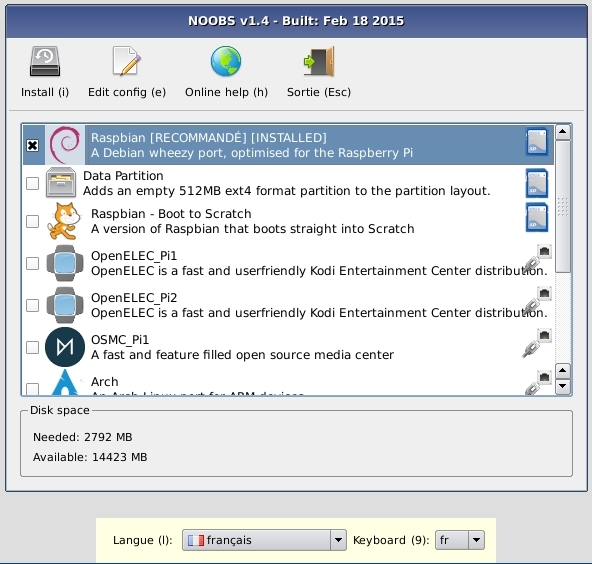
Task: Tick the OSMC_Pi1 checkbox
Action: pyautogui.click(x=32, y=347)
